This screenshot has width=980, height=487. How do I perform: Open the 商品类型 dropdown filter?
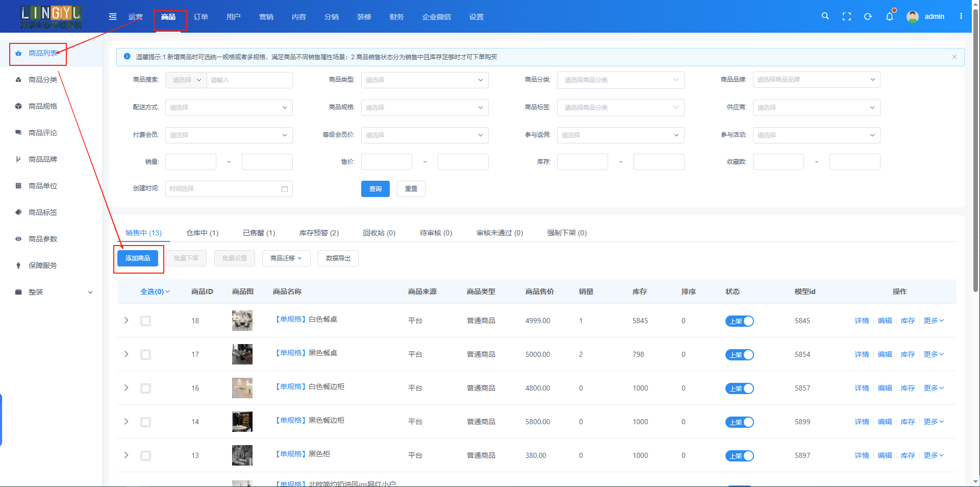[424, 80]
